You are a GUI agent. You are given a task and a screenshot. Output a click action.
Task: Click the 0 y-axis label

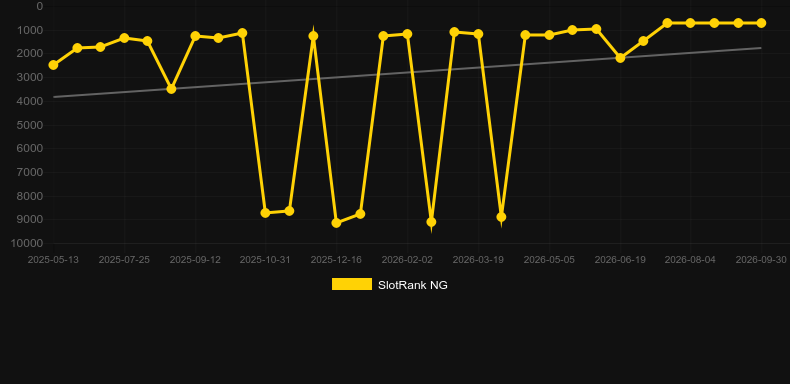[x=40, y=6]
